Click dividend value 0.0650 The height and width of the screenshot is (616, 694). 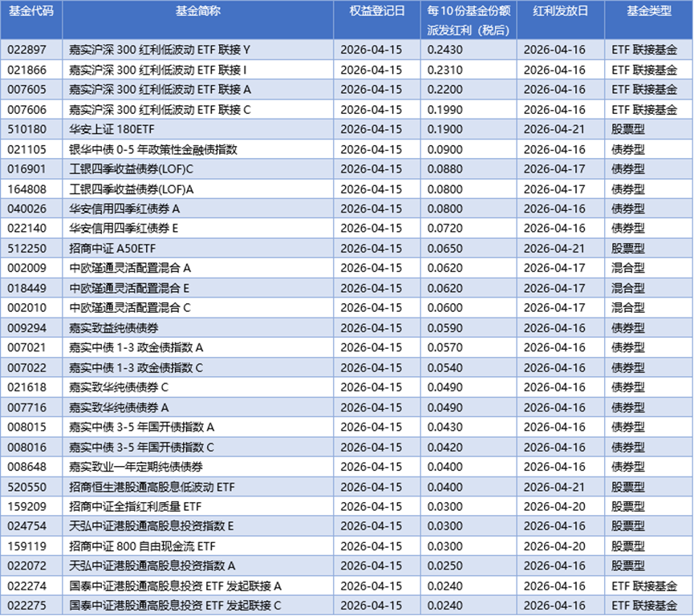pos(444,249)
